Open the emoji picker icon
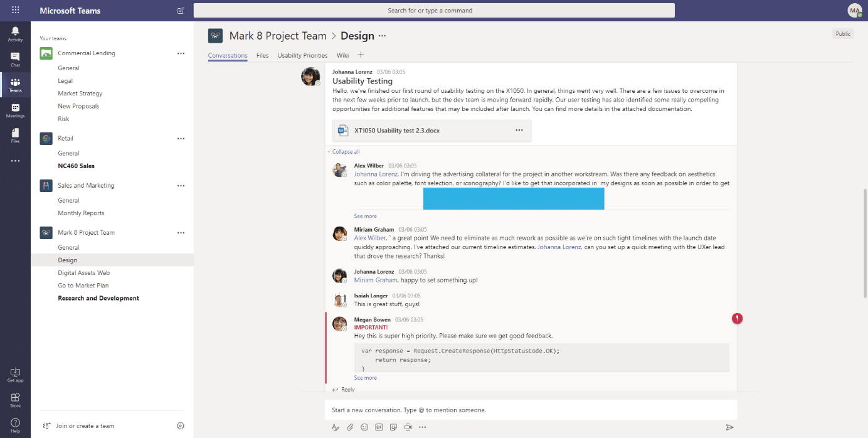868x438 pixels. click(364, 427)
